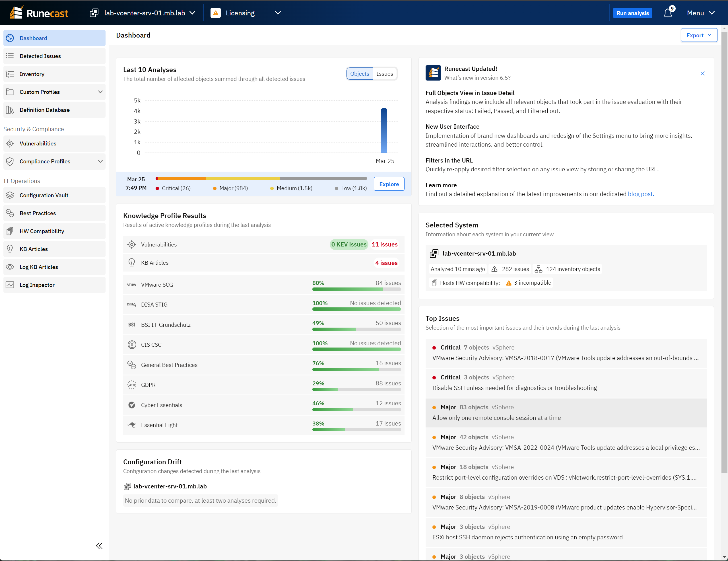Image resolution: width=728 pixels, height=561 pixels.
Task: Open Definition Database
Action: [x=54, y=110]
